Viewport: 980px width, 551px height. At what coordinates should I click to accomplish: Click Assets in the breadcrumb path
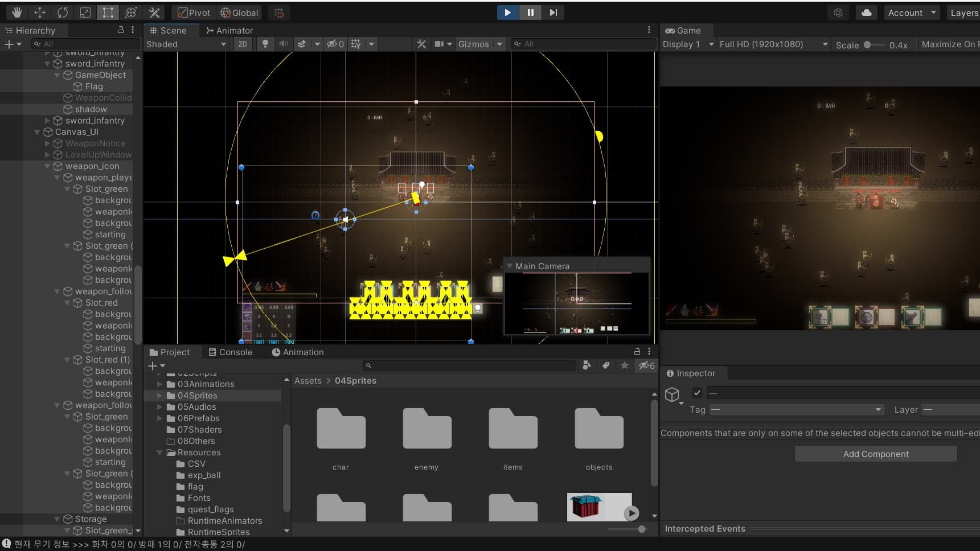point(307,381)
